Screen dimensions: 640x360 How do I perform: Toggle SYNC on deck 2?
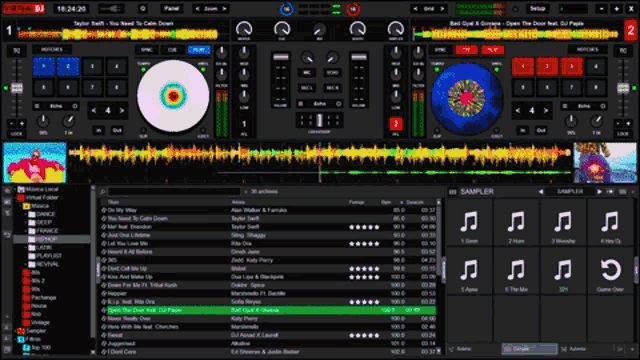(440, 50)
